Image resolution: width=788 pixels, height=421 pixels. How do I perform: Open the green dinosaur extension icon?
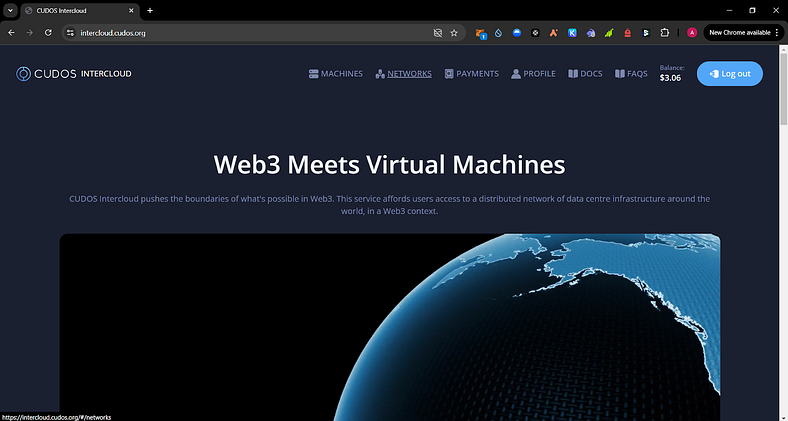[x=609, y=33]
